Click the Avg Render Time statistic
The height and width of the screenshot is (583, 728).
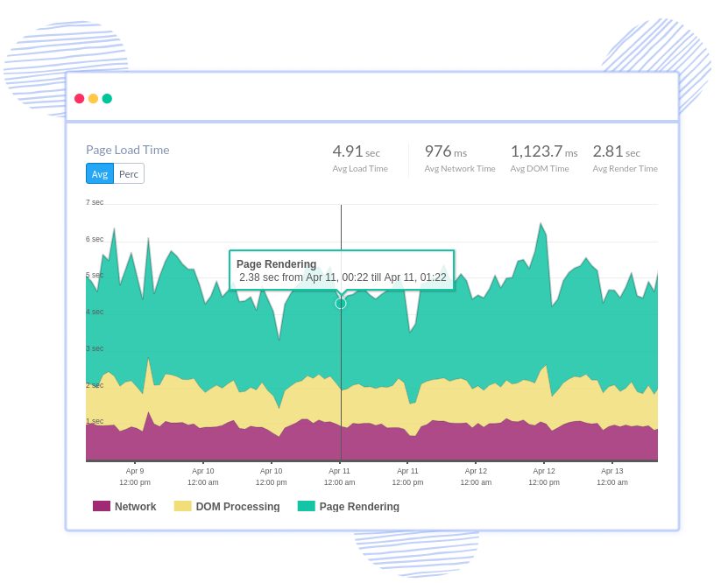(624, 158)
